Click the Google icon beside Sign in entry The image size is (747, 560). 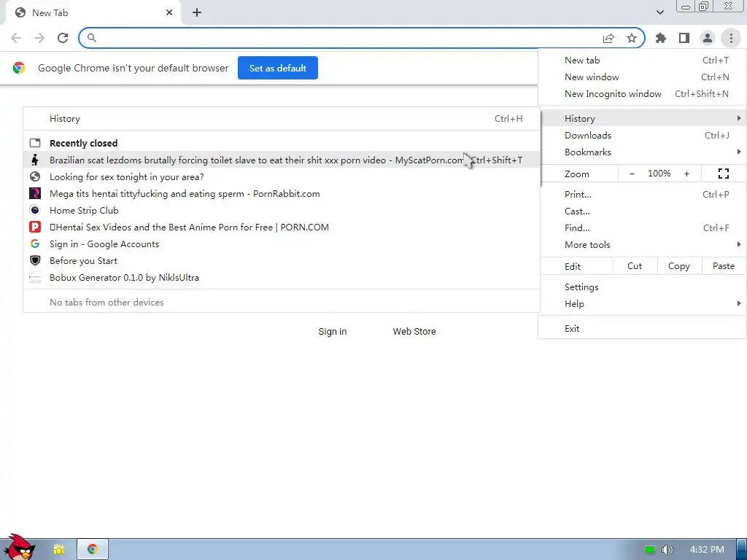pos(35,244)
